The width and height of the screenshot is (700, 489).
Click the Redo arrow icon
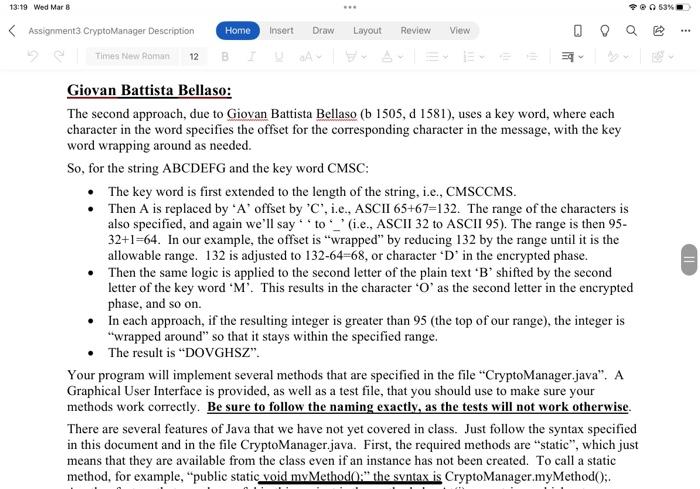coord(58,56)
